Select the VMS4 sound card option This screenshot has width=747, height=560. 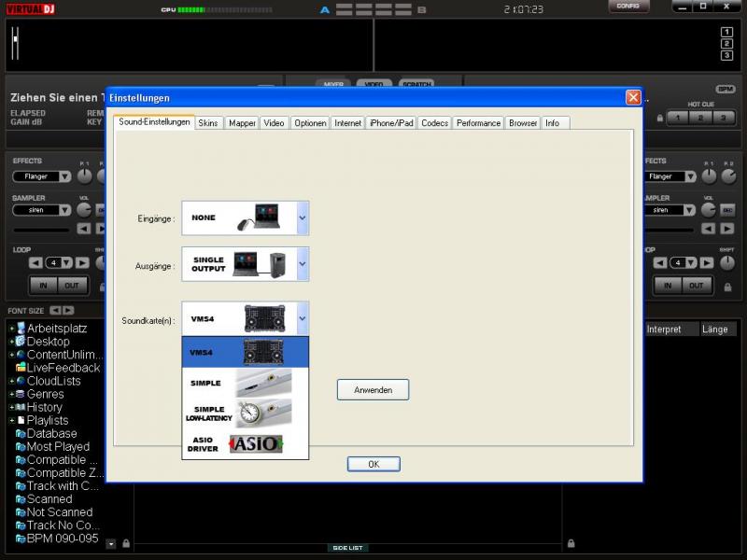coord(245,352)
